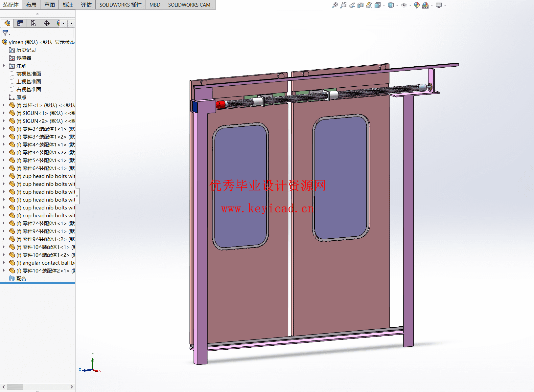Open the SOLIDWORKS CAM tab
Screen dimensions: 534x392
[x=189, y=5]
